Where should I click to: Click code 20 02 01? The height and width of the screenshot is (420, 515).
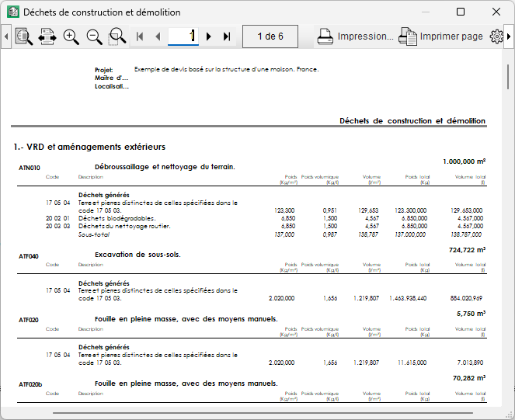coord(57,218)
